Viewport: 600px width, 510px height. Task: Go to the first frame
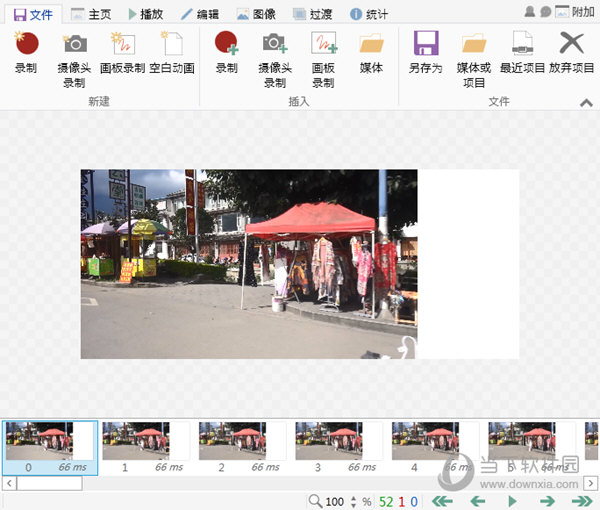tap(441, 501)
